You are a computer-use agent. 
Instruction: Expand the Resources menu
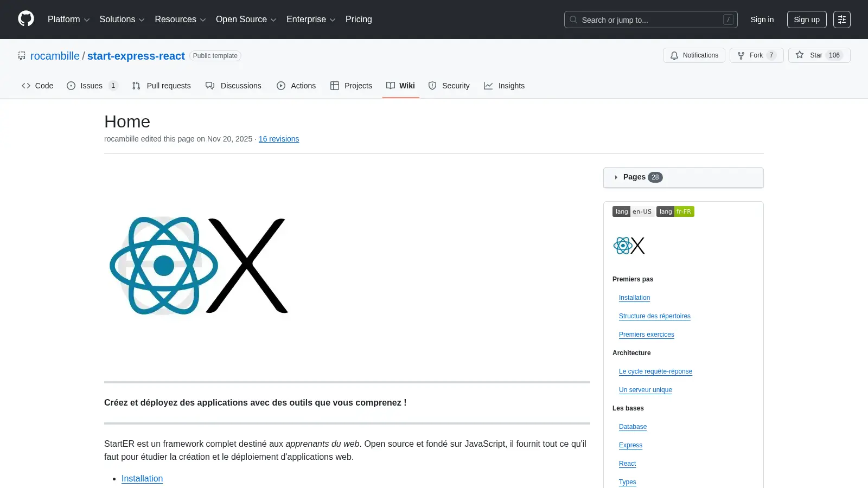tap(180, 20)
